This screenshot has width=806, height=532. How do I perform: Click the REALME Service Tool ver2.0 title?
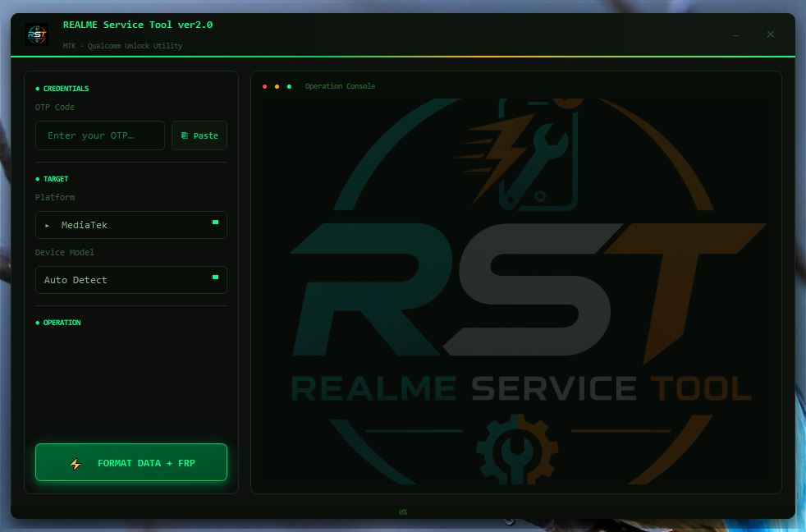coord(138,25)
